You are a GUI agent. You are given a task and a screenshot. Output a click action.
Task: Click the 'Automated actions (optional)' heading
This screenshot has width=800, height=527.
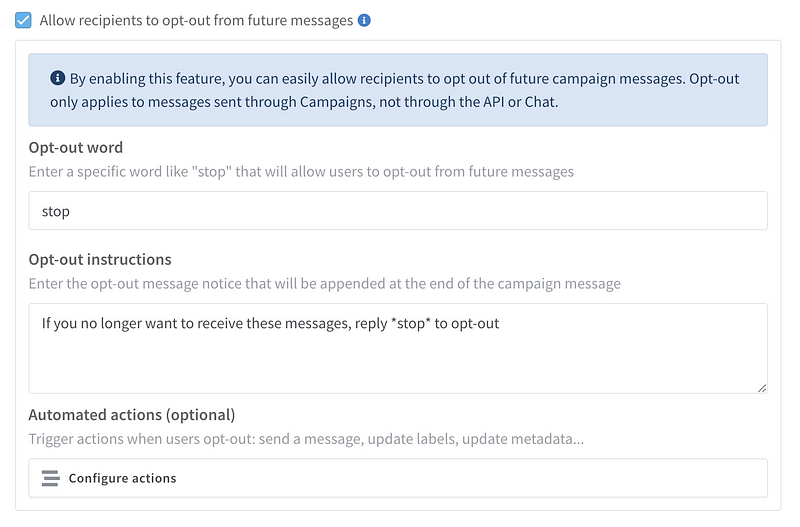(x=132, y=414)
